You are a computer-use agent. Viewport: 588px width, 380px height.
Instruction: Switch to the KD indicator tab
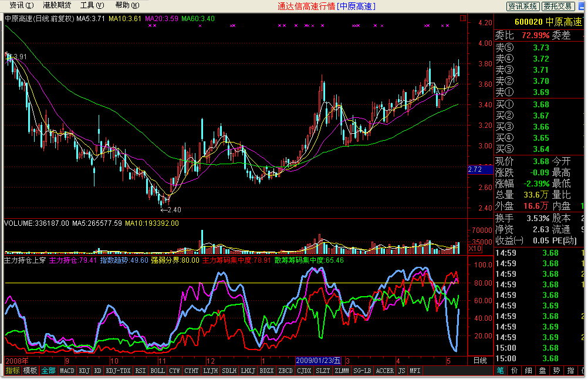pos(98,371)
